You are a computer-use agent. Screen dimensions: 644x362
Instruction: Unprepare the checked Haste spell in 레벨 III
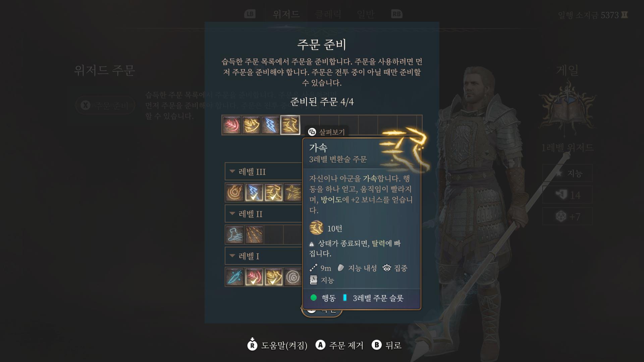273,192
